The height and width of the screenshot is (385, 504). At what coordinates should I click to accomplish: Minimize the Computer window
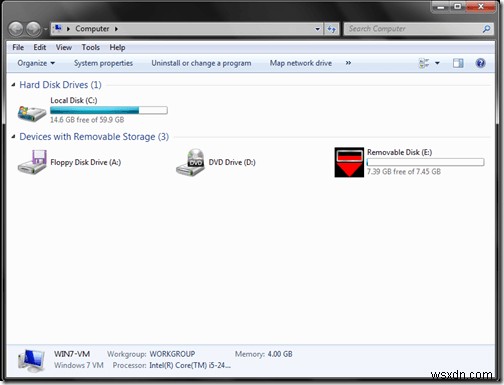441,7
